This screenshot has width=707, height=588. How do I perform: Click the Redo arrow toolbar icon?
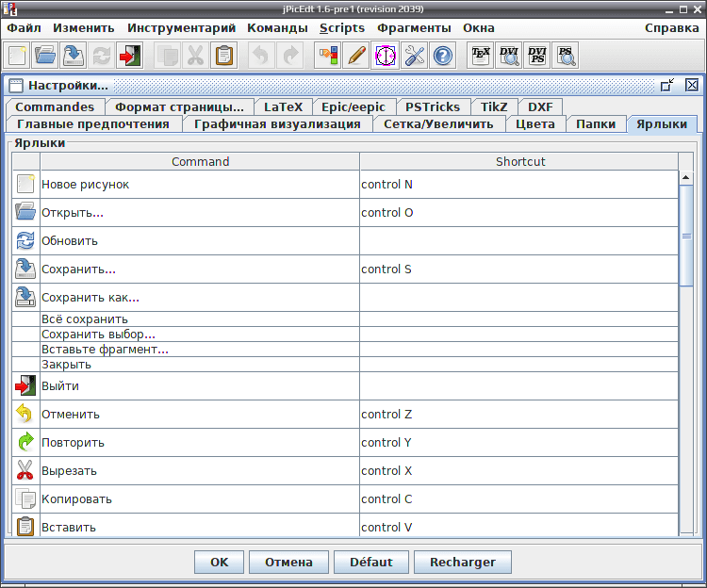(x=289, y=56)
